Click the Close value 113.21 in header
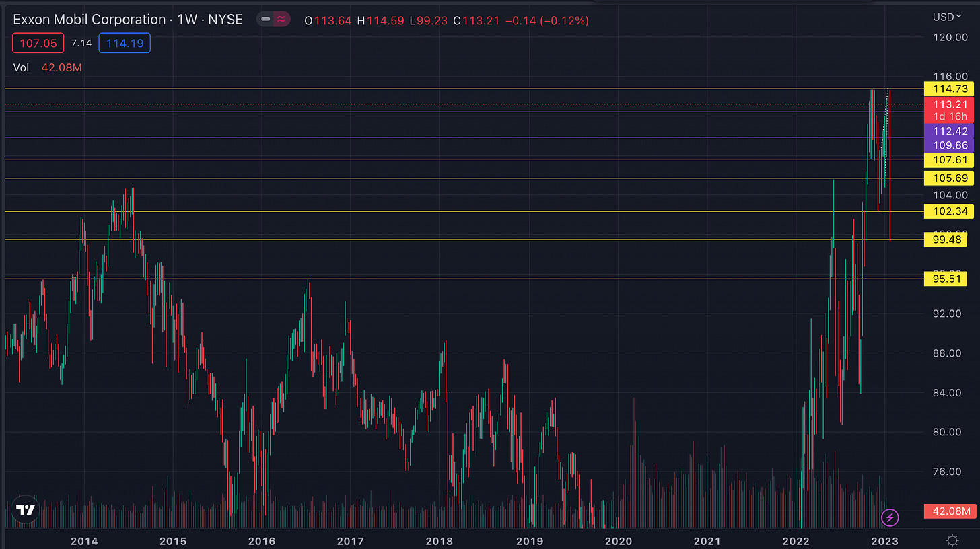980x549 pixels. pyautogui.click(x=481, y=20)
